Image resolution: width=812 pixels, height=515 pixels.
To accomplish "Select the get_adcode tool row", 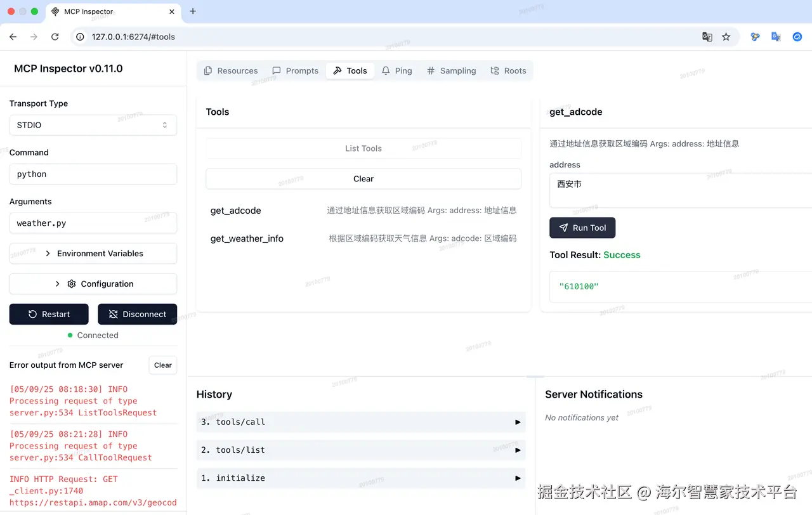I will [363, 211].
